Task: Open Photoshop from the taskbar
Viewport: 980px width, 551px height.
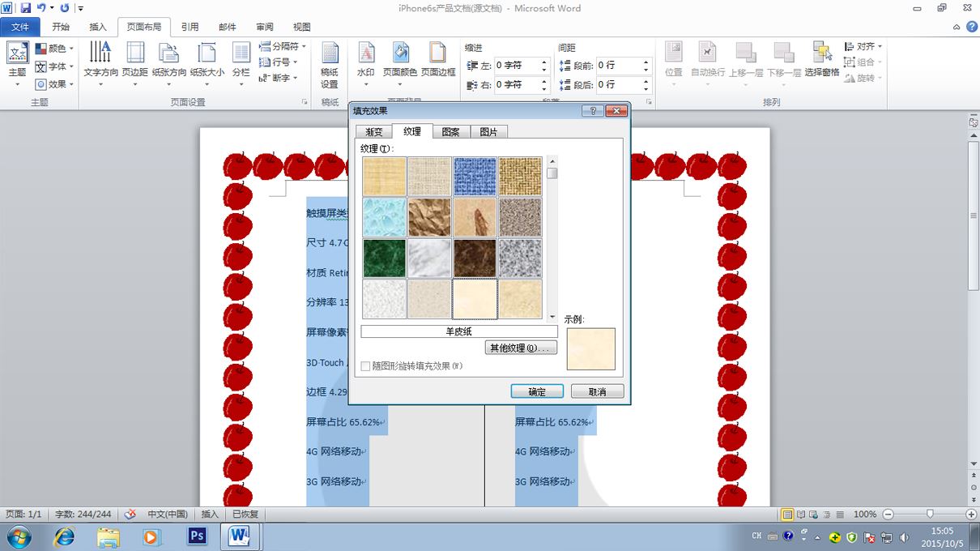Action: [x=197, y=536]
